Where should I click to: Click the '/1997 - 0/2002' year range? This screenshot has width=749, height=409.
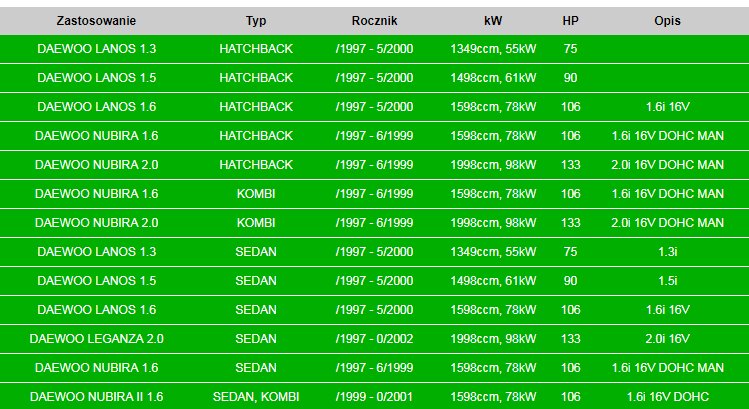(x=375, y=339)
